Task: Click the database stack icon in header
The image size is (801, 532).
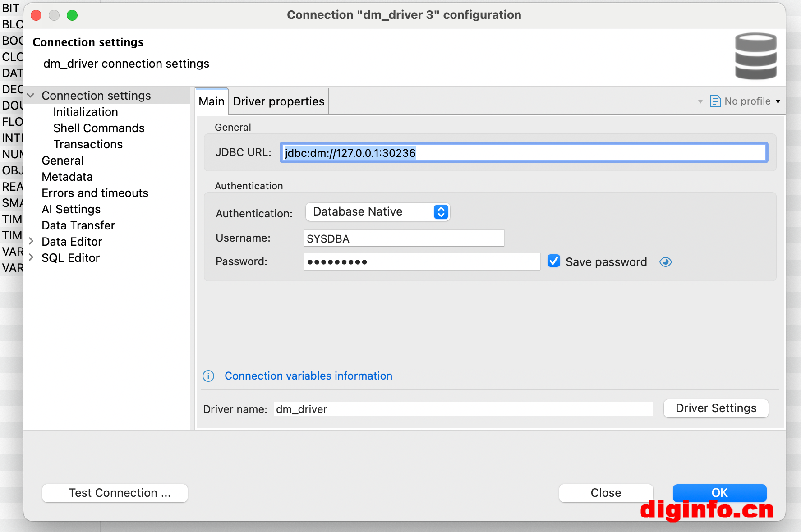Action: (755, 56)
